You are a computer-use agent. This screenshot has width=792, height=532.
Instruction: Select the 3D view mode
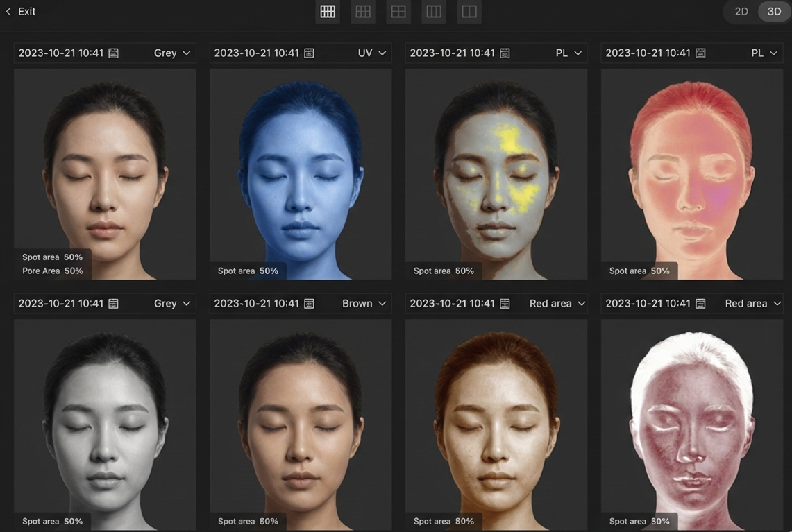(774, 12)
